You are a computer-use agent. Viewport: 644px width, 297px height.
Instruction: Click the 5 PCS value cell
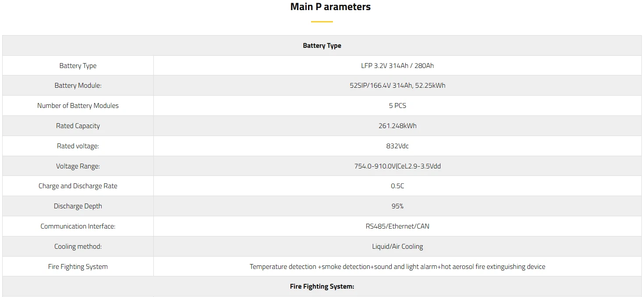click(397, 106)
